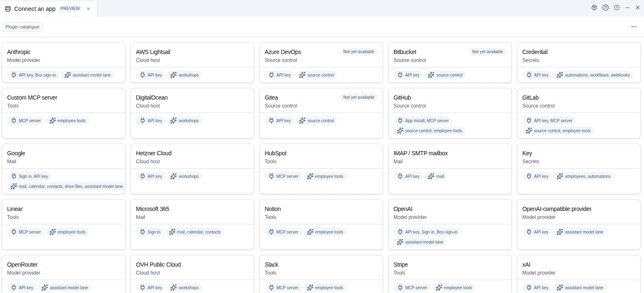Open the OpenAI card title

(x=403, y=209)
